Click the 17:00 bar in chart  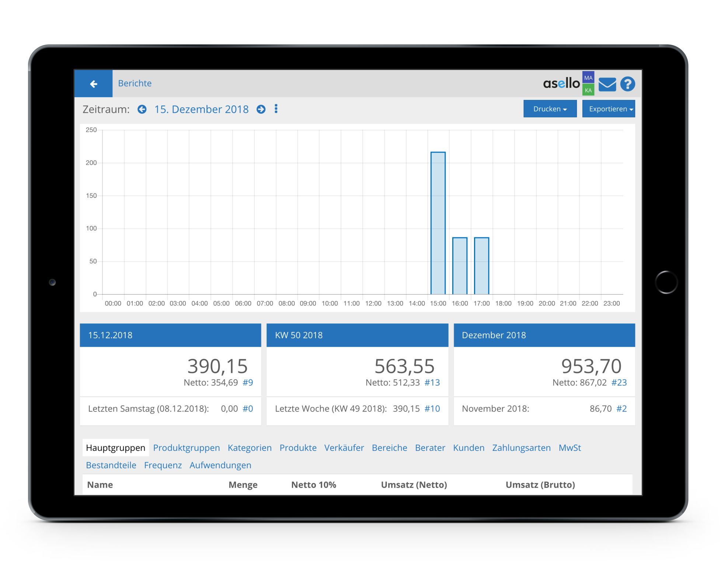[x=481, y=266]
